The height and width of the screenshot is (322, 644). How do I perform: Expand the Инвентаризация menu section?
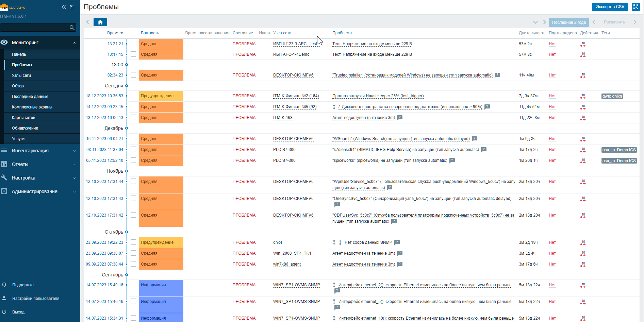coord(40,151)
